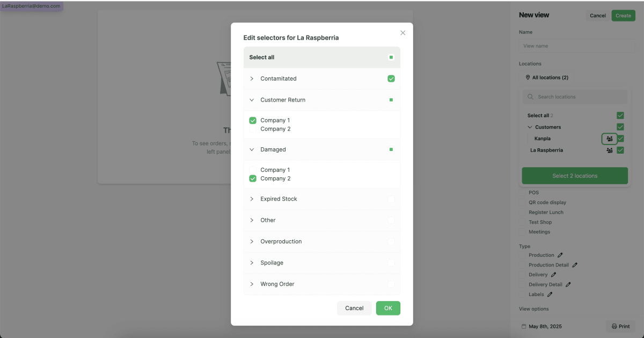The image size is (644, 338).
Task: Open the All locations (2) dropdown
Action: click(547, 77)
